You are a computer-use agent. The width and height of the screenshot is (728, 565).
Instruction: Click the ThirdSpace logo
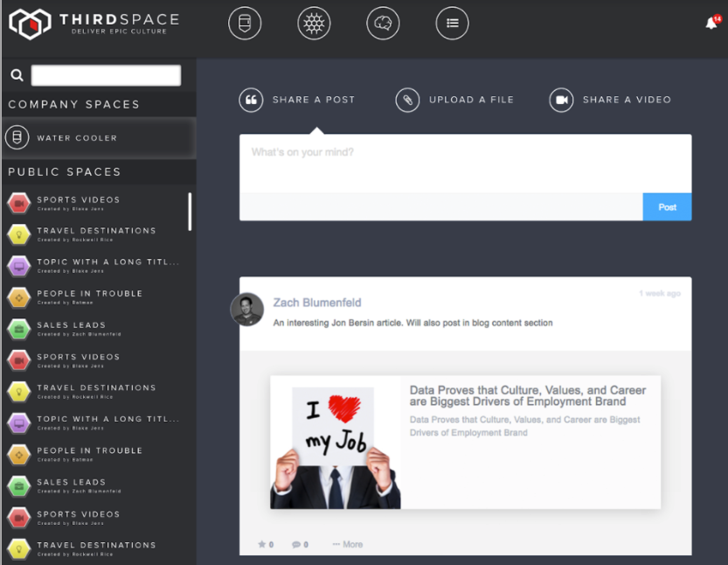94,24
